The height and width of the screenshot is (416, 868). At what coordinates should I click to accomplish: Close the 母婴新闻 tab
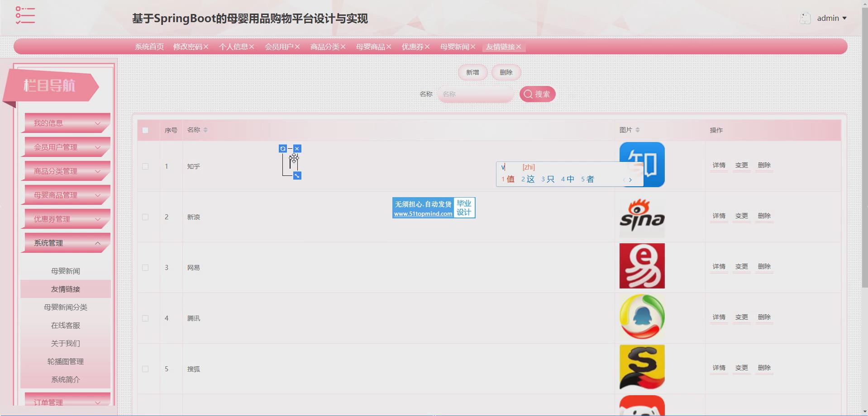tap(473, 47)
